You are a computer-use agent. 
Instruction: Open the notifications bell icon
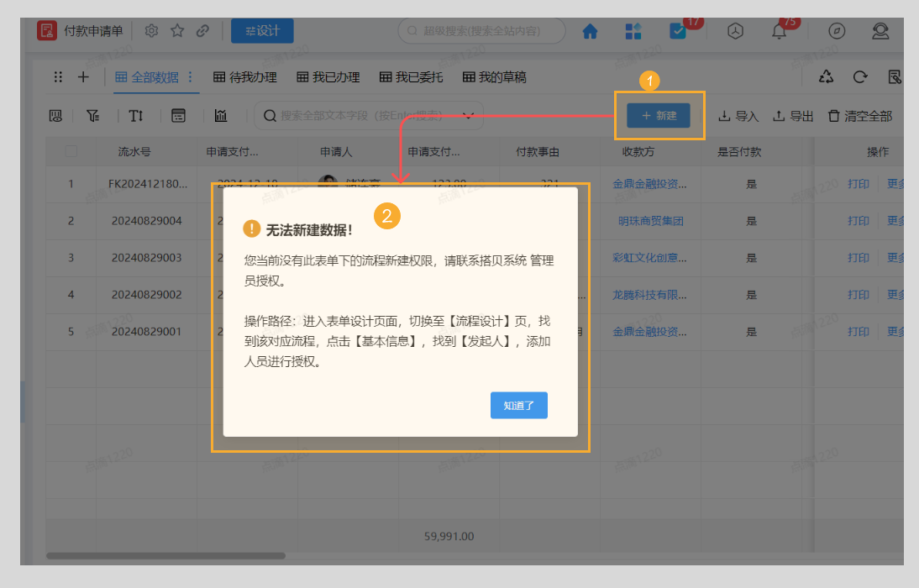778,31
